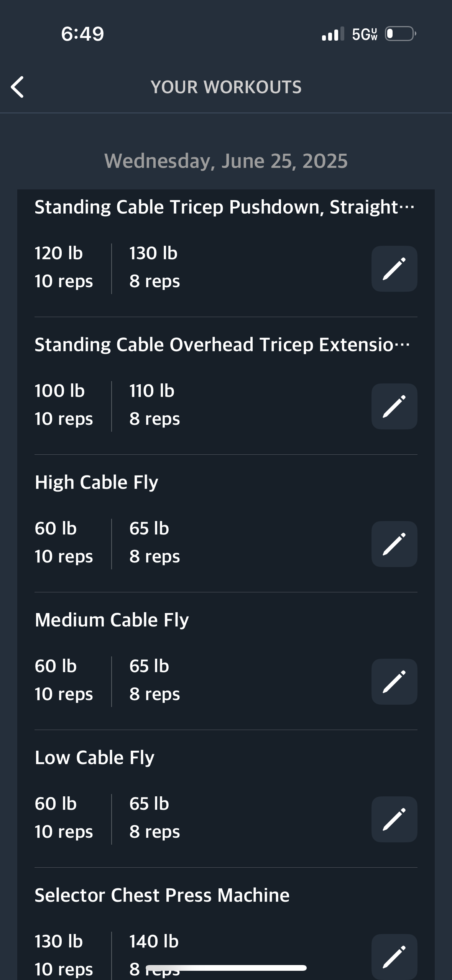Select the Selector Chest Press Machine name
This screenshot has height=980, width=452.
[162, 895]
